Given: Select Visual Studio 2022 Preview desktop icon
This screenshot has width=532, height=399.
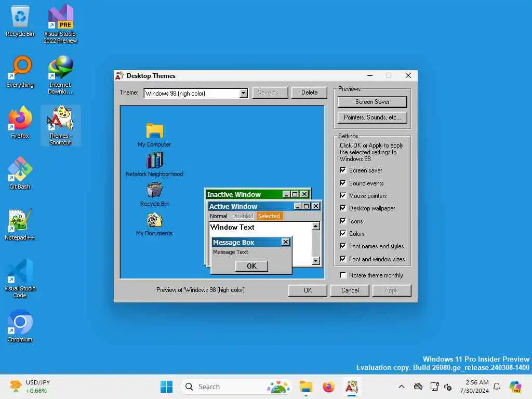Looking at the screenshot, I should [60, 24].
